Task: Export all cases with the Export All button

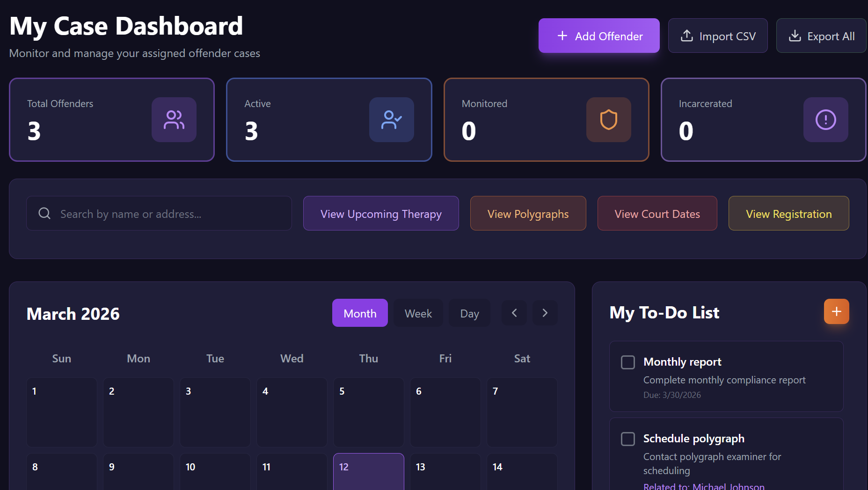Action: click(821, 36)
